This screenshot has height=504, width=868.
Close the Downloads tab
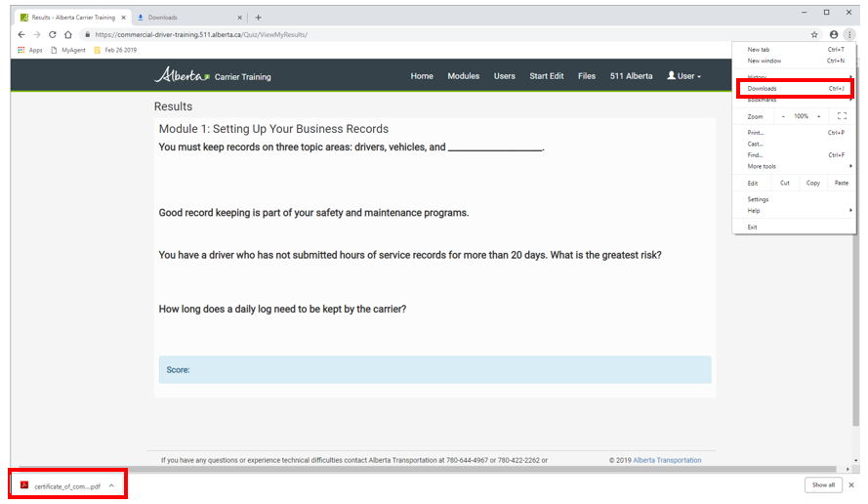[x=239, y=18]
